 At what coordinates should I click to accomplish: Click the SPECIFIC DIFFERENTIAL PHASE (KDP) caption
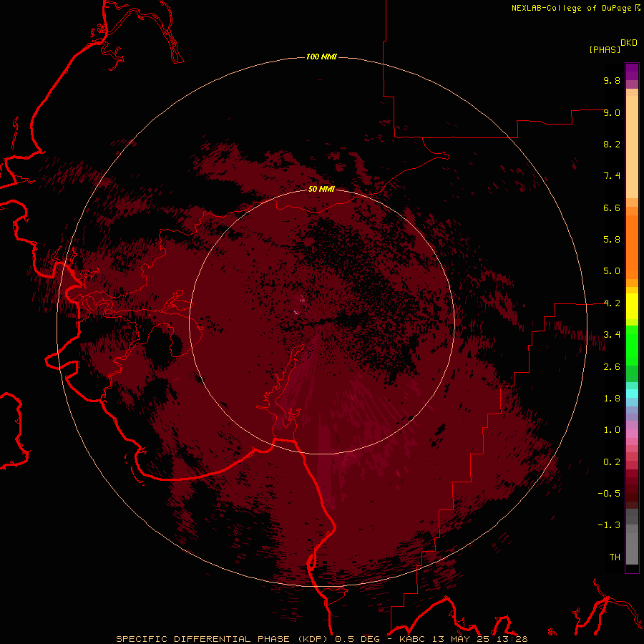click(x=223, y=639)
